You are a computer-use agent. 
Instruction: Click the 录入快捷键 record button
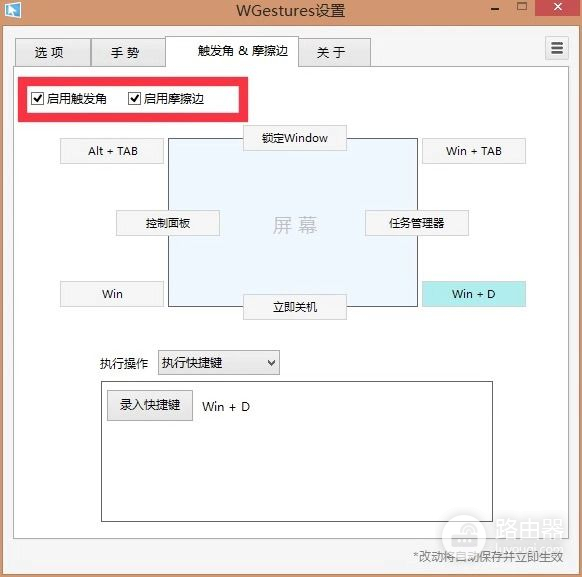150,405
